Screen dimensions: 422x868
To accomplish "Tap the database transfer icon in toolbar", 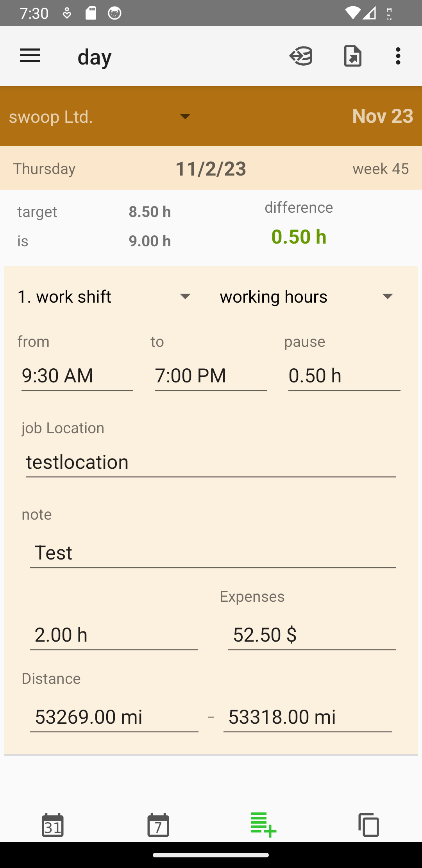I will point(301,56).
